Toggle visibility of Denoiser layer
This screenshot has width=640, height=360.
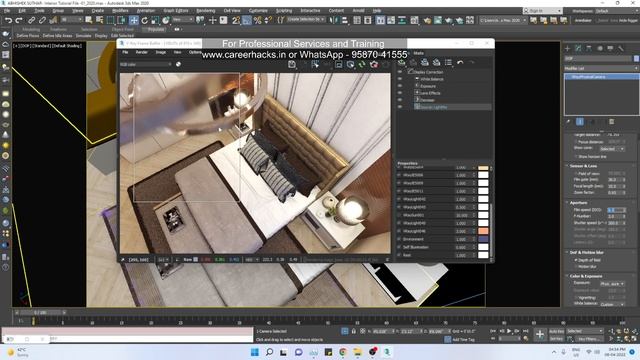coord(400,100)
